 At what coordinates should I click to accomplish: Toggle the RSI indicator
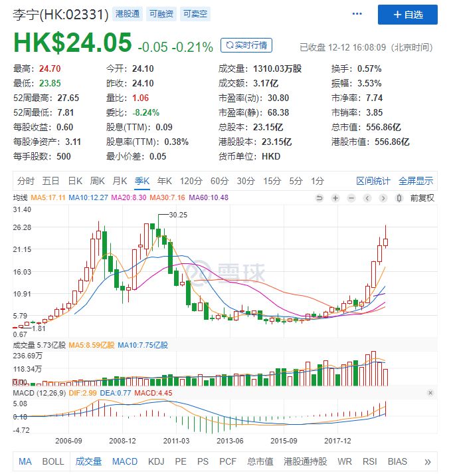[x=370, y=462]
